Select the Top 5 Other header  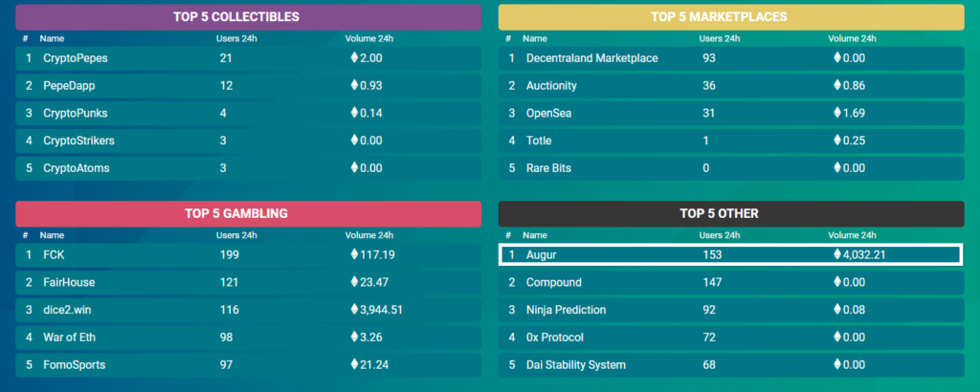coord(732,213)
